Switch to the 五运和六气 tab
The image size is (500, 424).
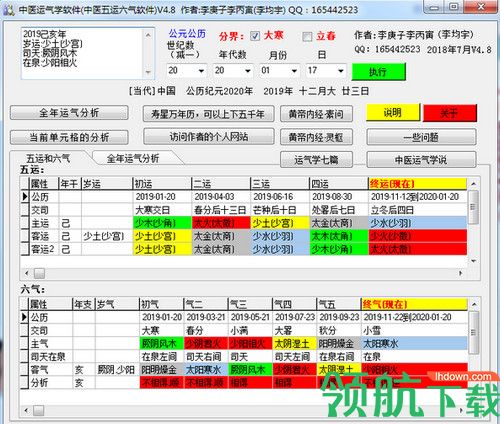(48, 158)
